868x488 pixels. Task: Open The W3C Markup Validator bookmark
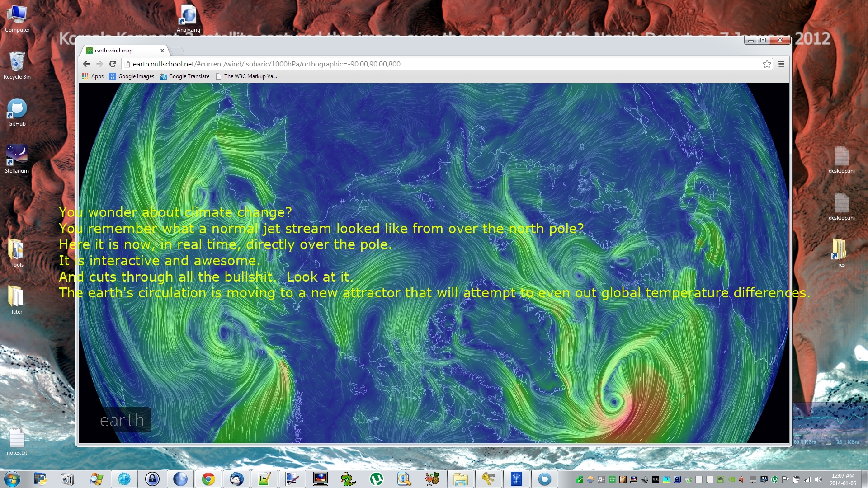[246, 76]
